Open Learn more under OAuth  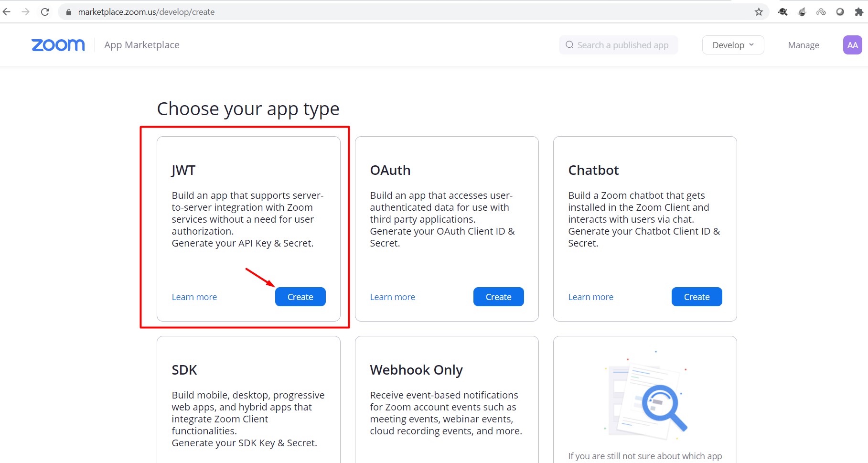coord(393,297)
